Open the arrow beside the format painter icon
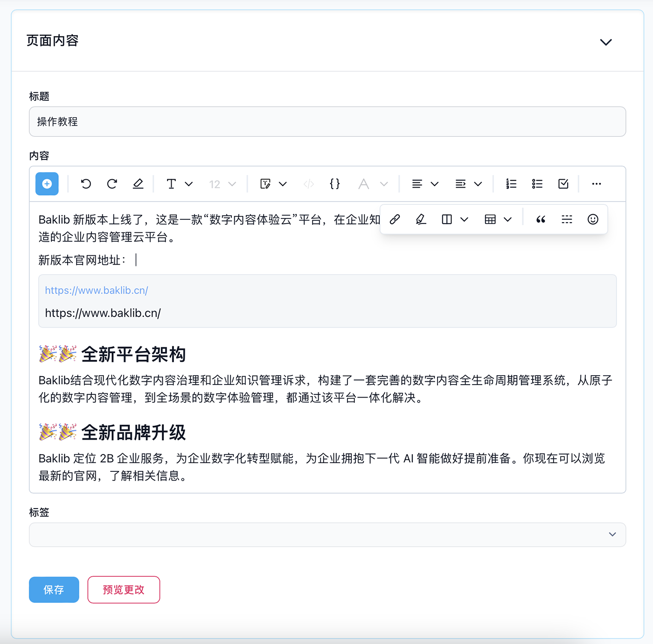The height and width of the screenshot is (644, 653). [283, 184]
